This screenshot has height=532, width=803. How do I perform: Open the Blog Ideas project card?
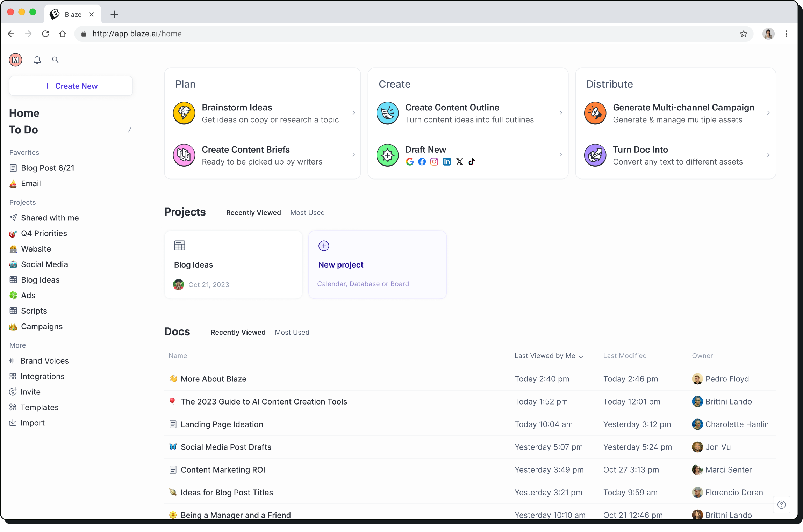coord(233,264)
